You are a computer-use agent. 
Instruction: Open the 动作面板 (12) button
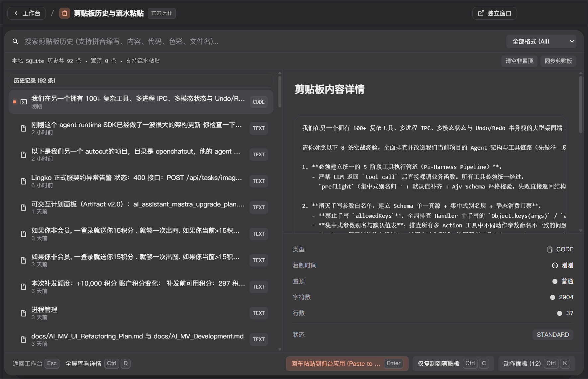pos(537,363)
